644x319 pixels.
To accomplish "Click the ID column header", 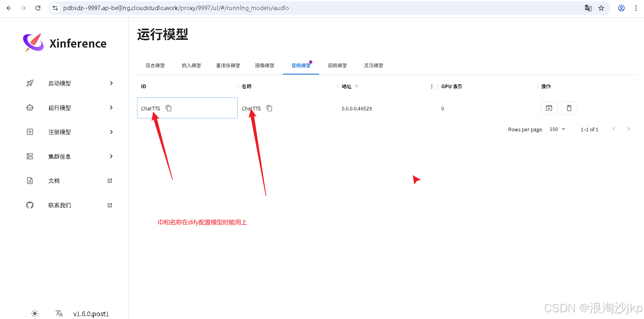I will 143,86.
